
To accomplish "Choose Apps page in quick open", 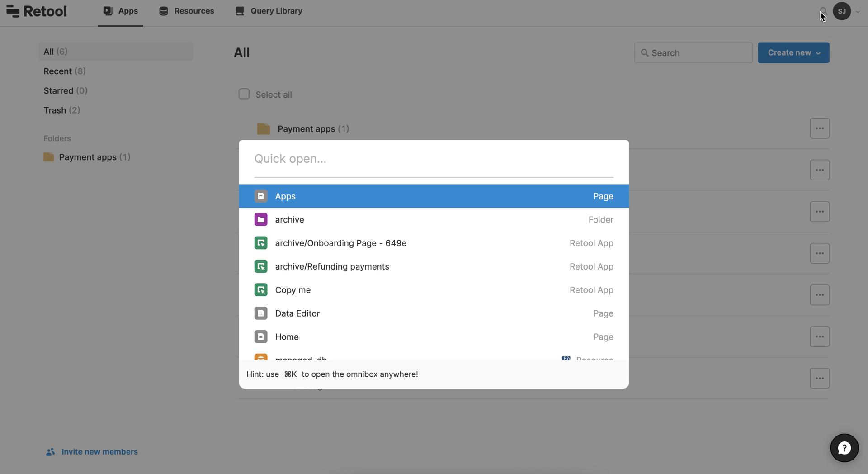I will [434, 196].
